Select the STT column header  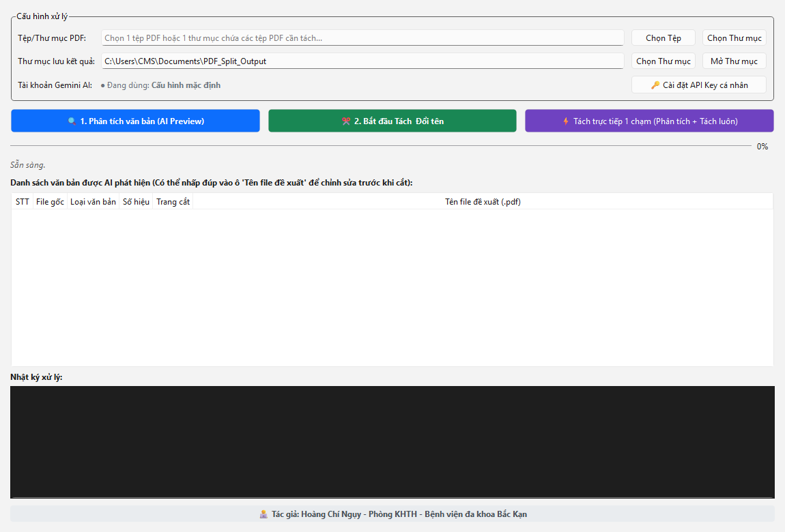22,201
